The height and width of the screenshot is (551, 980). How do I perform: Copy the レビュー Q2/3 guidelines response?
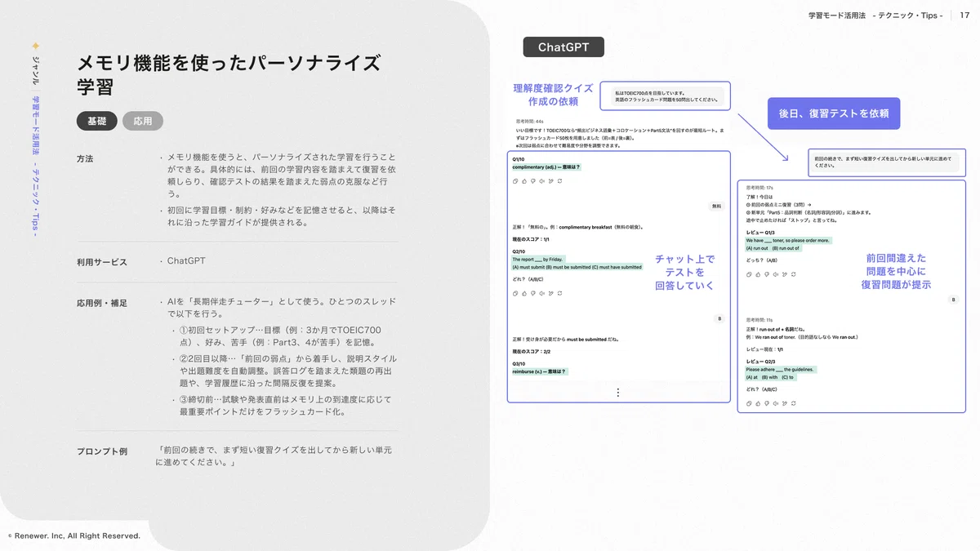pos(749,403)
